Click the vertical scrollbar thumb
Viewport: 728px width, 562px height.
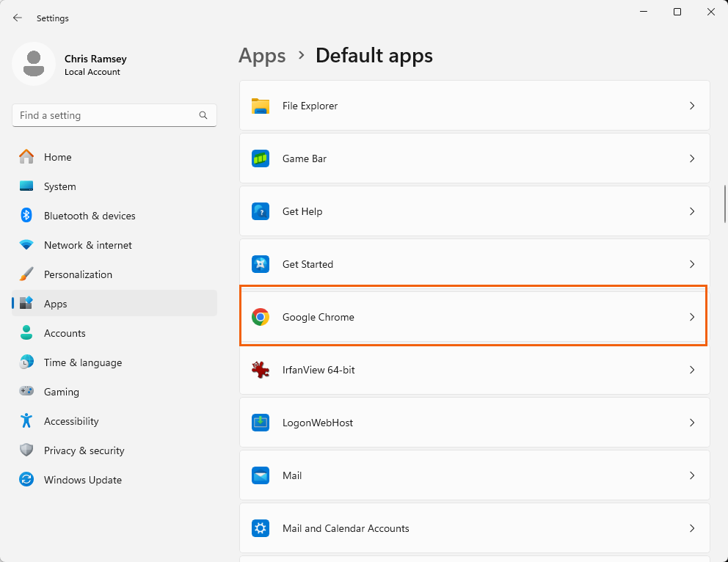pos(724,204)
